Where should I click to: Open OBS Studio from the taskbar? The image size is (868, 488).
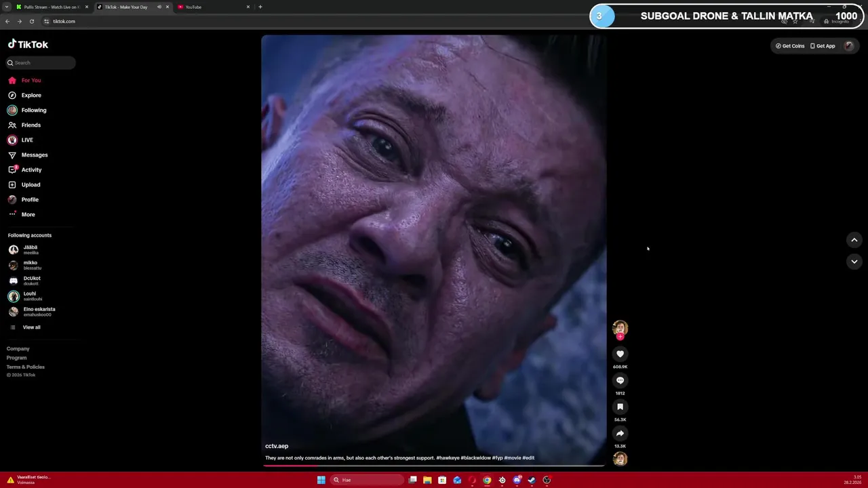[547, 480]
